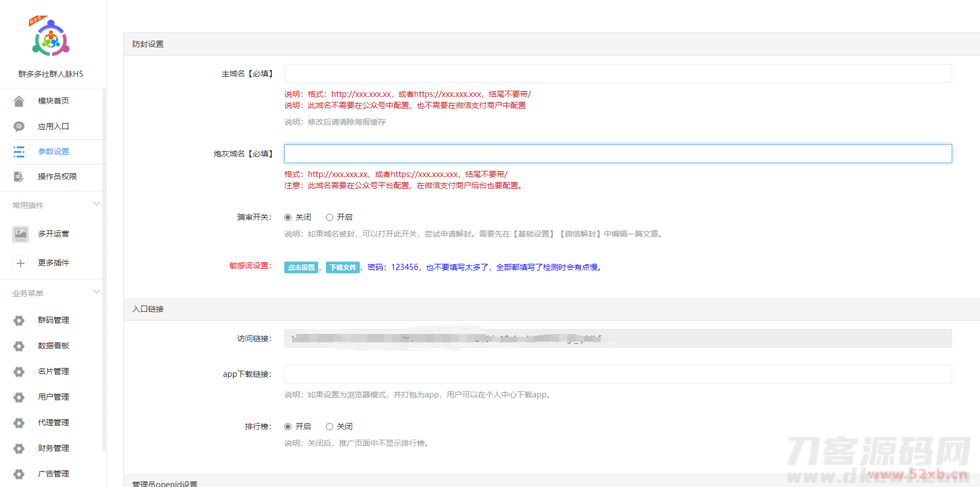
Task: Click the 下载文件 button
Action: click(x=343, y=268)
